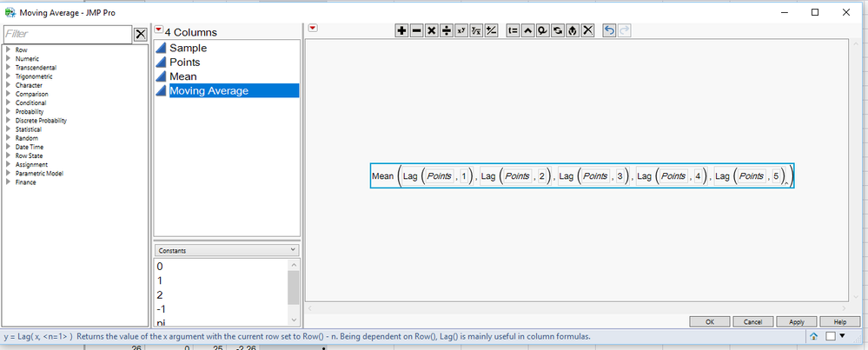Image resolution: width=868 pixels, height=350 pixels.
Task: Apply the power (x to the y) operator
Action: click(x=461, y=31)
